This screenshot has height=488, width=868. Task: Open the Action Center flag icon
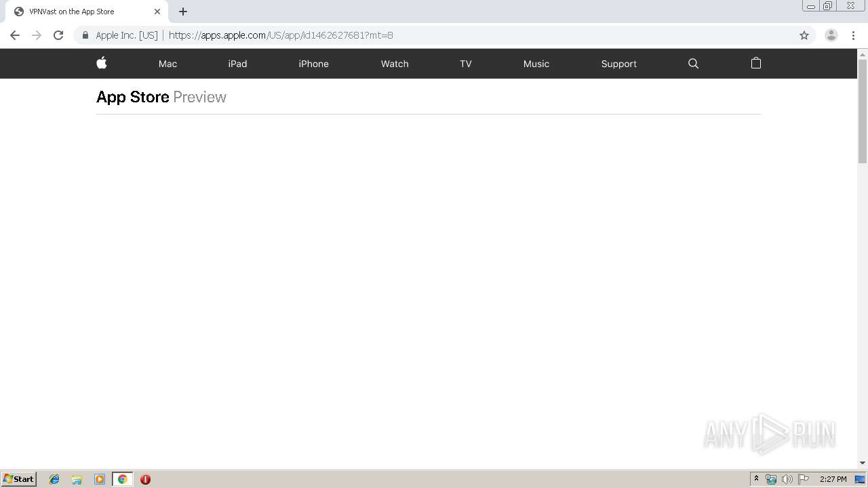(804, 479)
